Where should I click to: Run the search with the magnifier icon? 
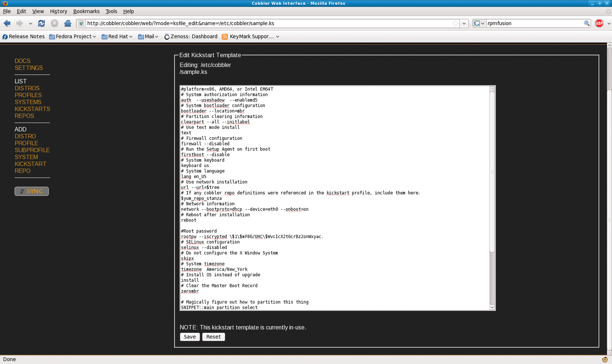coord(587,23)
